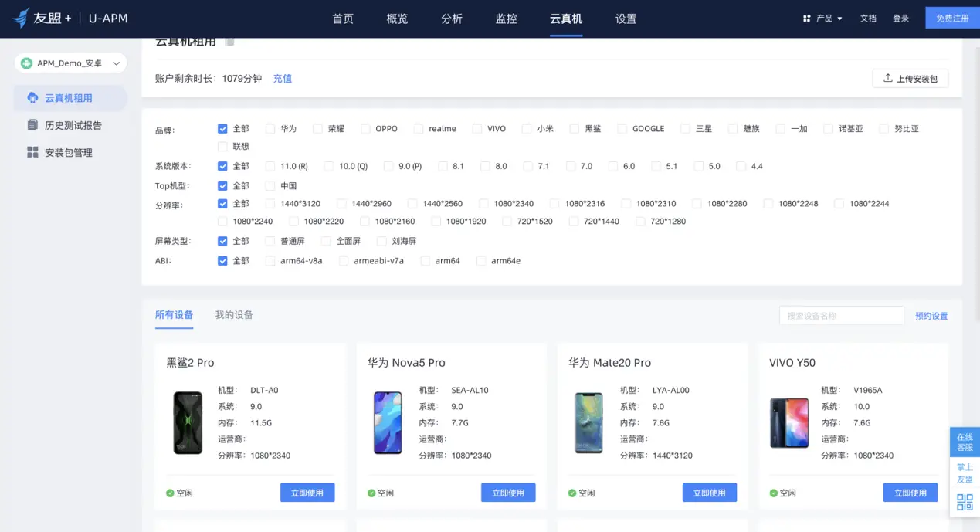The image size is (980, 532).
Task: Click the upload icon in 上传安装包 button
Action: tap(888, 78)
